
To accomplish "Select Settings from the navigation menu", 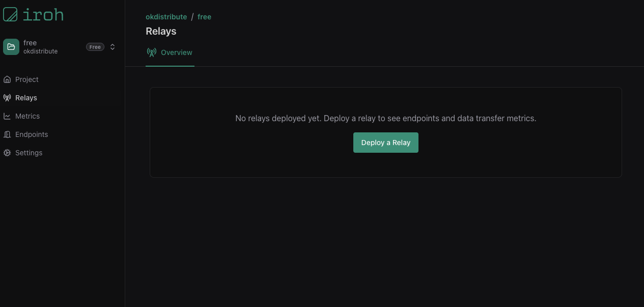I will 29,153.
